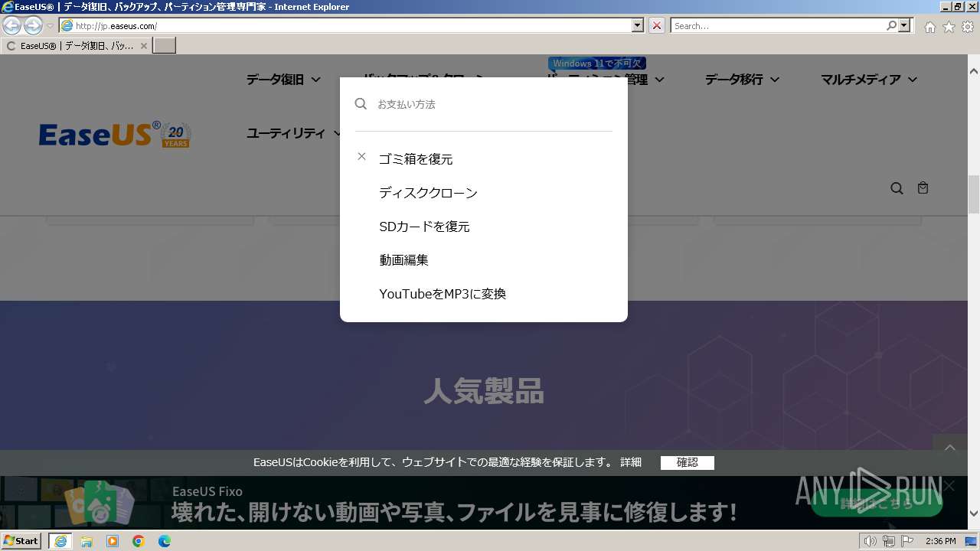Image resolution: width=980 pixels, height=551 pixels.
Task: Expand データ移行 menu
Action: tap(742, 80)
